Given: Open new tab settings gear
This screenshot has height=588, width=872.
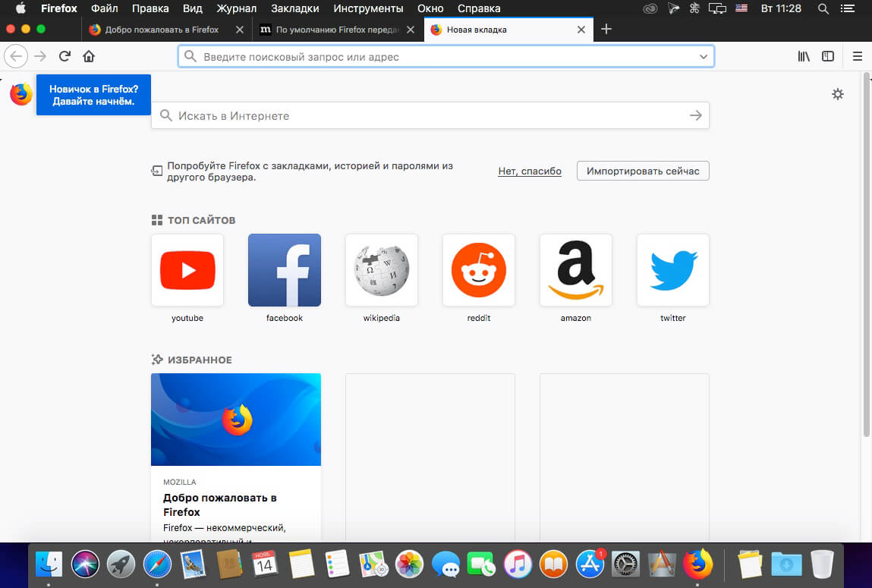Looking at the screenshot, I should [x=838, y=94].
